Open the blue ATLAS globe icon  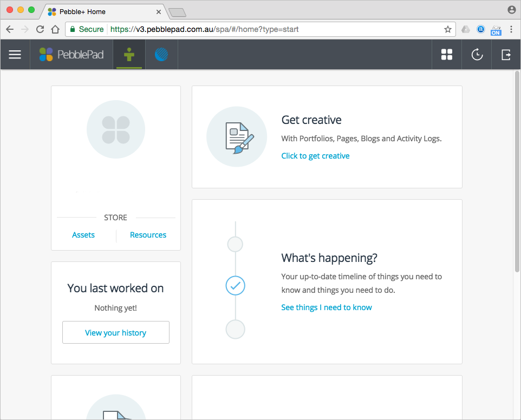(161, 55)
